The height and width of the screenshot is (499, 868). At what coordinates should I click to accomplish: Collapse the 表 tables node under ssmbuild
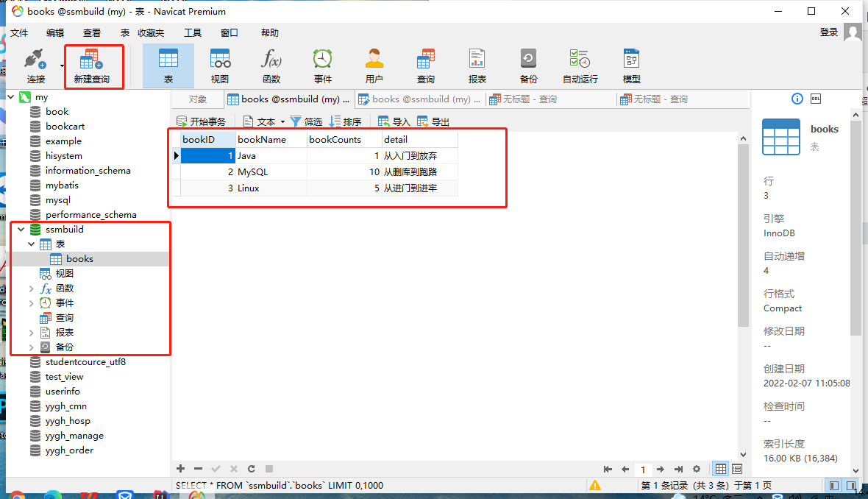coord(32,244)
